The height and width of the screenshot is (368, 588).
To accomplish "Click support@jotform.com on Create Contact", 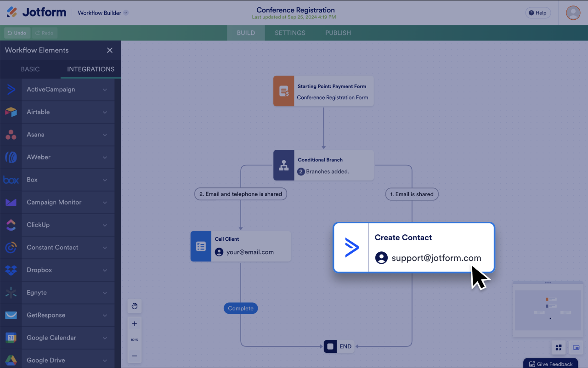I will (x=436, y=258).
